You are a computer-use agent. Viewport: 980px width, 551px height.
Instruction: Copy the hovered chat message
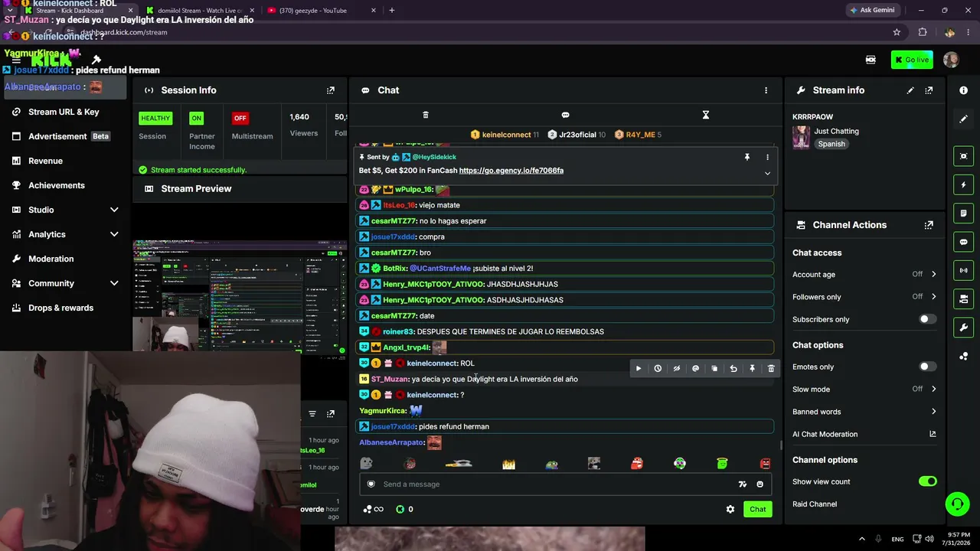point(714,369)
